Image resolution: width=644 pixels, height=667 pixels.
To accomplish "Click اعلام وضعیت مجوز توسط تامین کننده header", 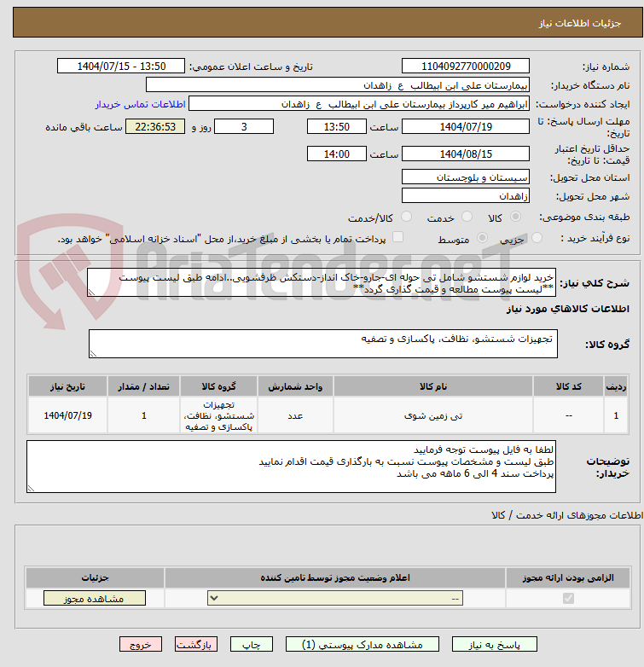I will [x=335, y=577].
